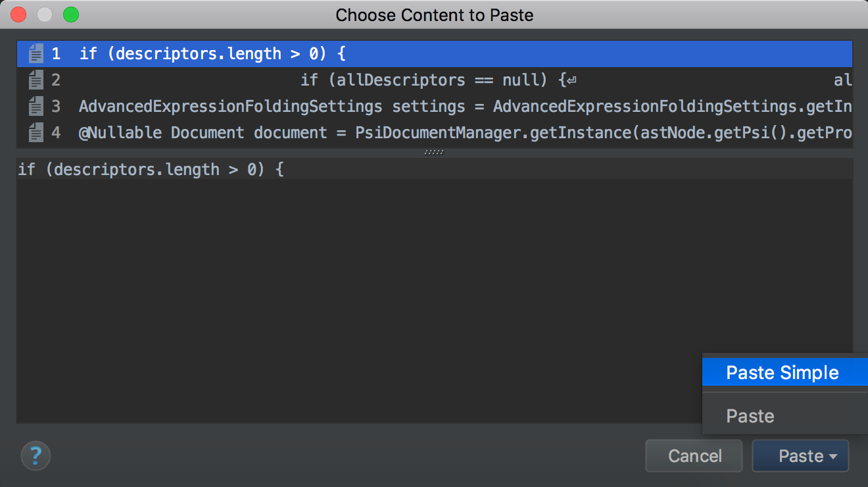Click the splitter handle between list and preview
The image size is (868, 487).
(434, 152)
